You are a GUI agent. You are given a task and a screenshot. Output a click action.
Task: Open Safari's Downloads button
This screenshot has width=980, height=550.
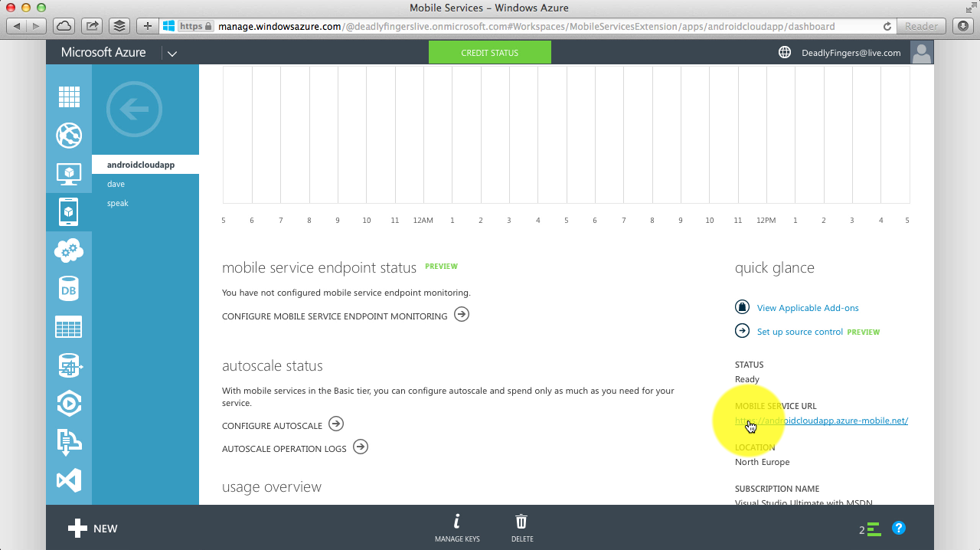pyautogui.click(x=963, y=26)
